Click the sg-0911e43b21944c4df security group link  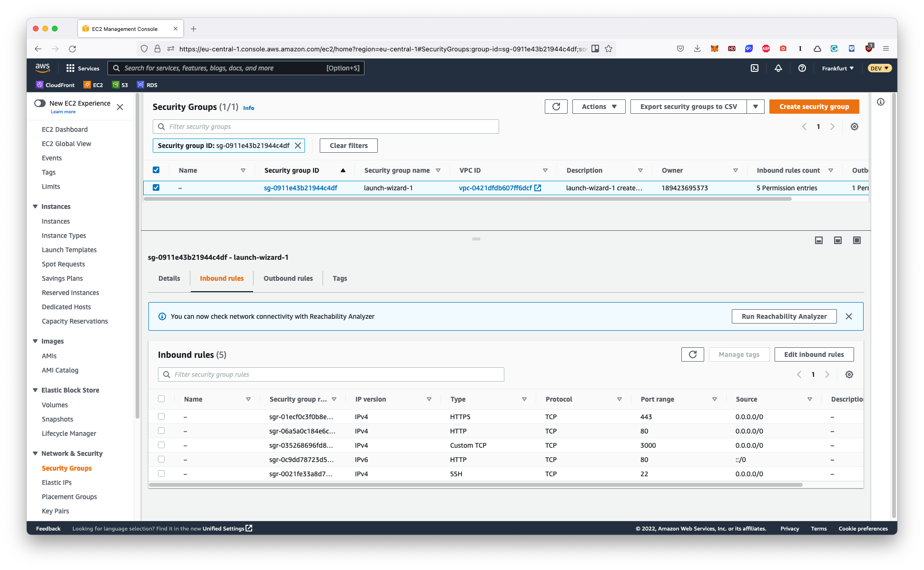click(x=300, y=188)
